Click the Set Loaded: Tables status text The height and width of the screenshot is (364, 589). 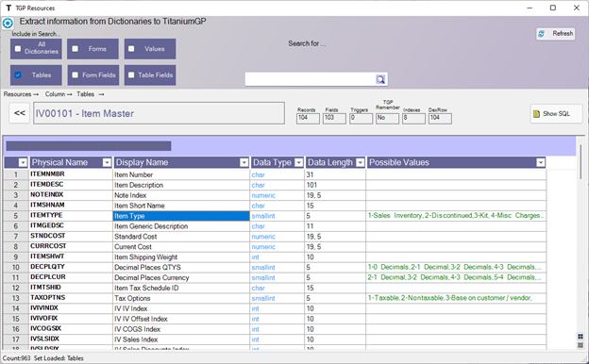[59, 358]
